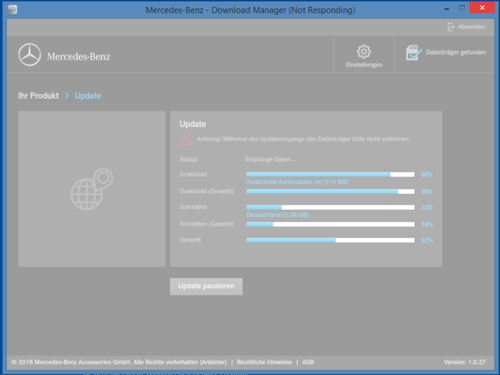
Task: Click the Schreiben progress bar
Action: (x=330, y=207)
